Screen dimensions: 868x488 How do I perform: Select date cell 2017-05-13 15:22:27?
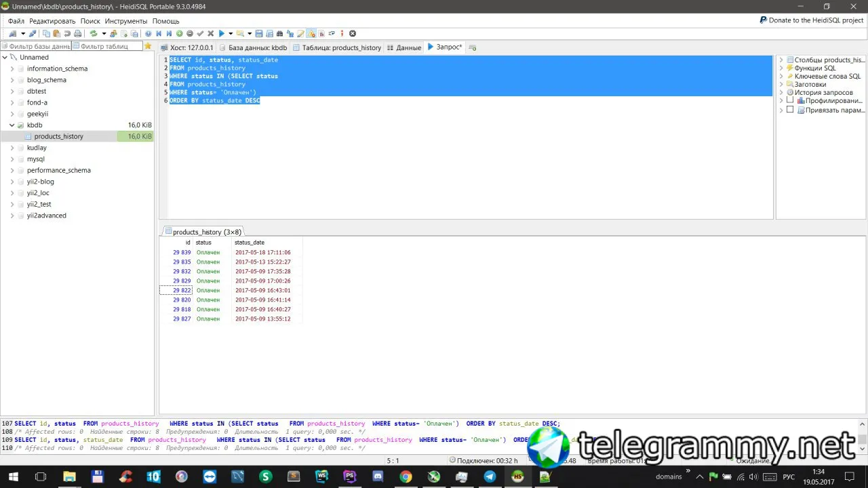267,262
